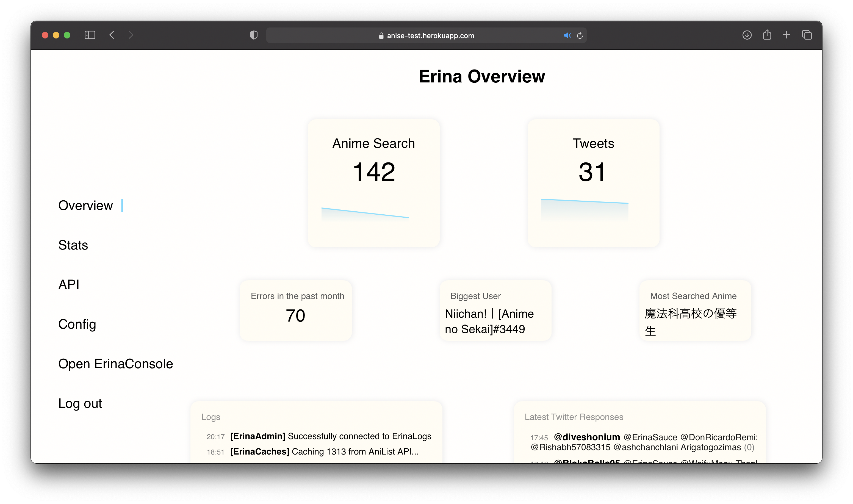
Task: Click the Overview navigation icon
Action: 85,205
